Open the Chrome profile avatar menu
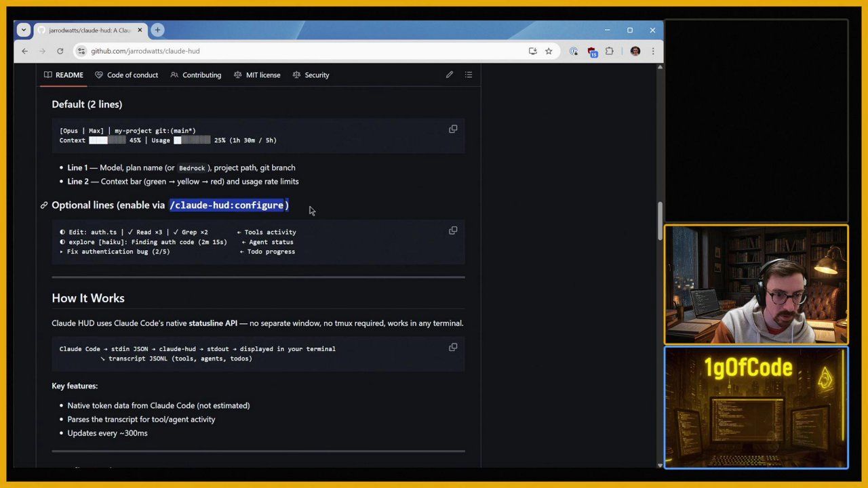The image size is (868, 488). click(635, 51)
